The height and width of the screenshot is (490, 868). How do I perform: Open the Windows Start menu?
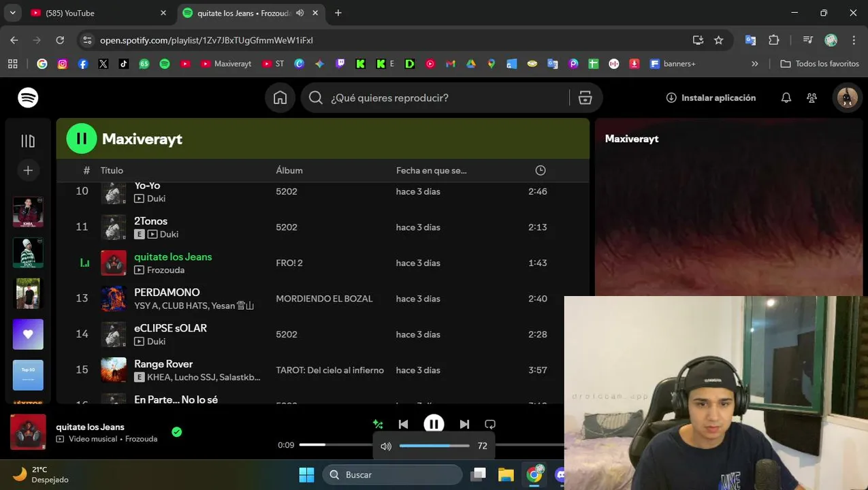(x=307, y=474)
